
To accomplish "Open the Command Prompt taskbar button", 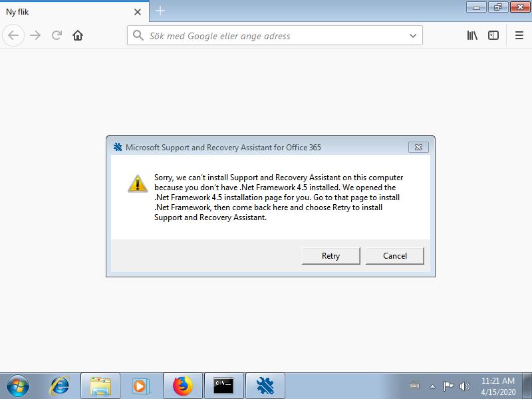I will [223, 386].
